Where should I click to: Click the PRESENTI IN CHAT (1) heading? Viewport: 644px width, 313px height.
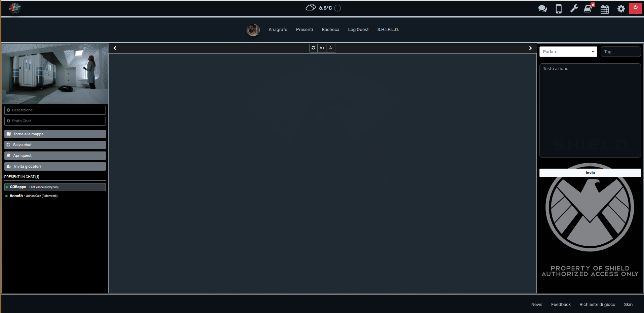tap(22, 177)
